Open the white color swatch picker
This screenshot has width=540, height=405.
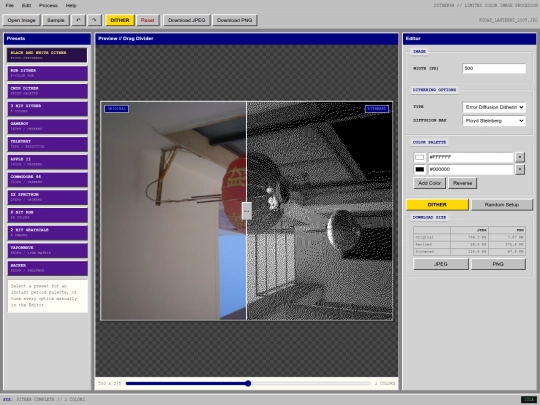(x=419, y=157)
